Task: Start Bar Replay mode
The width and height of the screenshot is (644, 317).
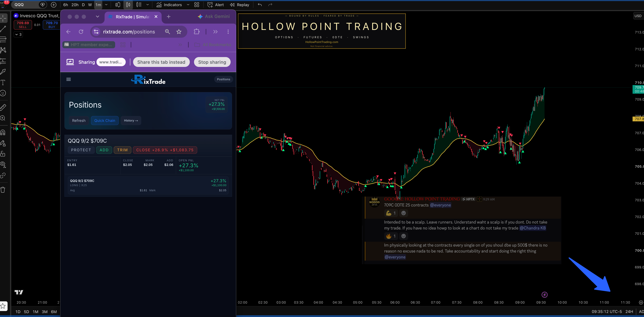Action: [239, 5]
